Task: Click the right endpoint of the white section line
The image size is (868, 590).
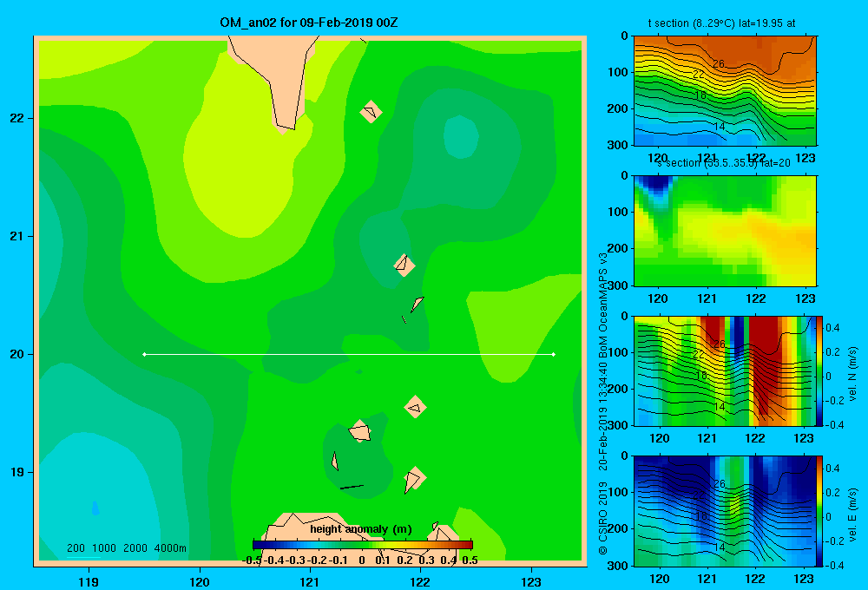Action: [554, 354]
